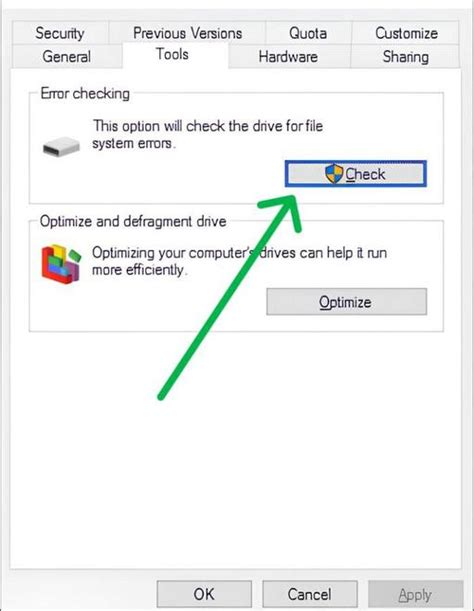Switch to the Hardware tab
The height and width of the screenshot is (611, 474).
click(x=288, y=57)
